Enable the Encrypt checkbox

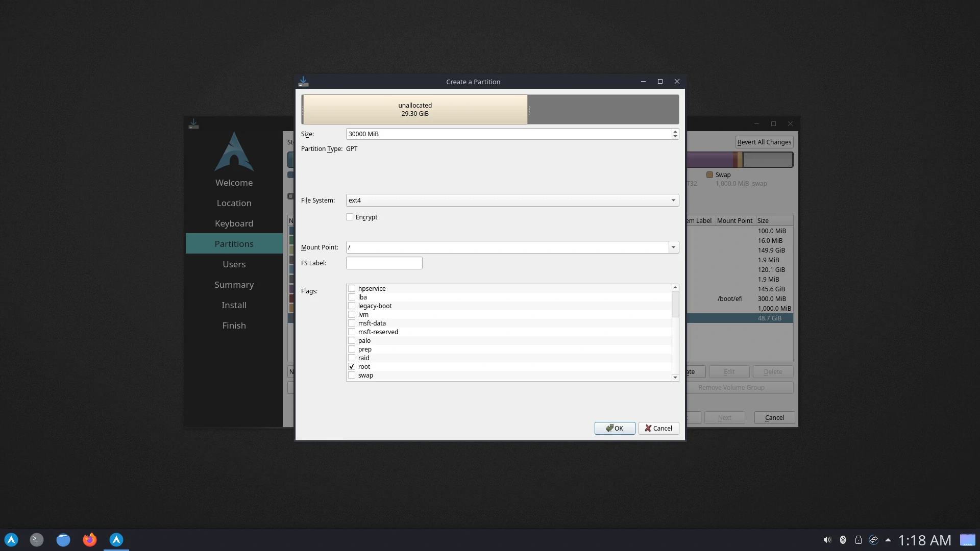pos(350,217)
